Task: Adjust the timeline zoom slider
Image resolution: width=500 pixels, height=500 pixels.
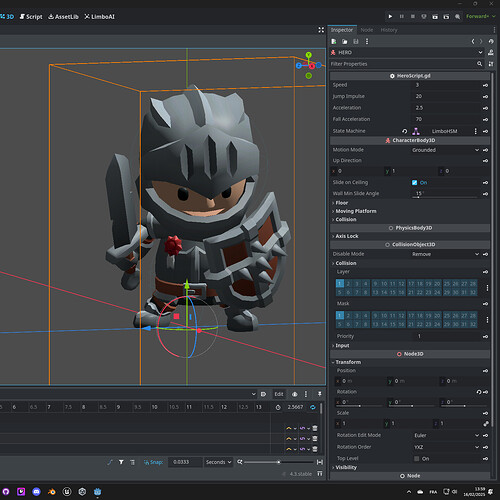Action: [x=279, y=462]
